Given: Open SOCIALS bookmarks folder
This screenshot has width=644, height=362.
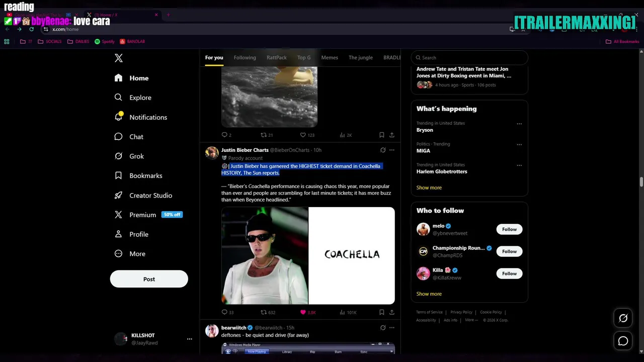Looking at the screenshot, I should [50, 42].
